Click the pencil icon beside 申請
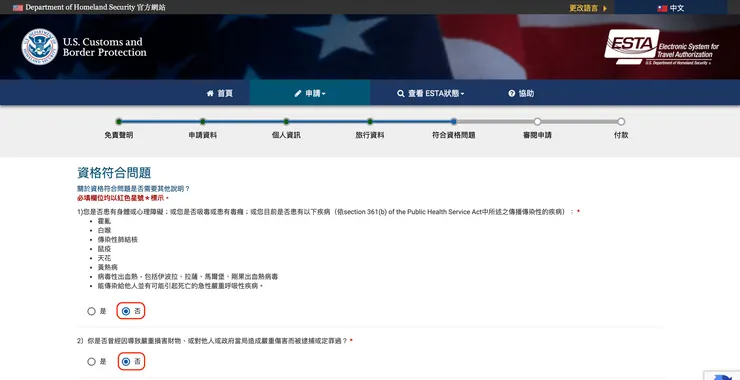This screenshot has width=740, height=380. 298,93
